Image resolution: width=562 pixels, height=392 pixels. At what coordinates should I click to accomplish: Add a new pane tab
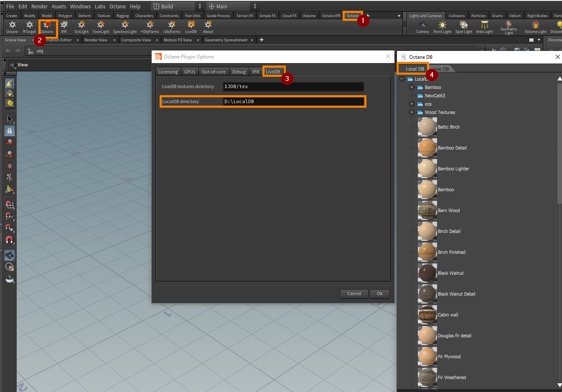pos(262,40)
